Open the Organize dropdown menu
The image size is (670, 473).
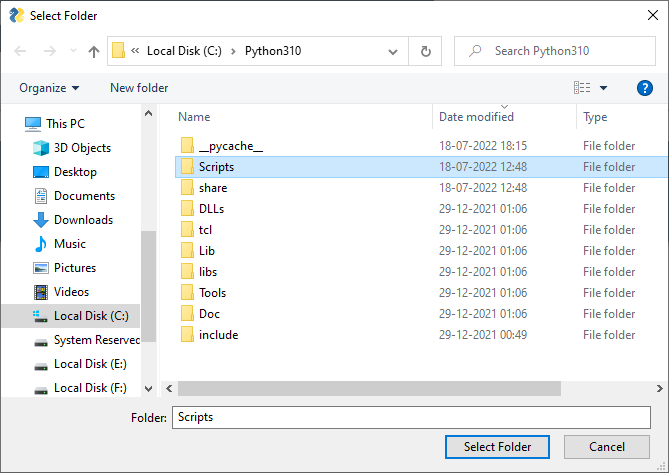coord(49,88)
